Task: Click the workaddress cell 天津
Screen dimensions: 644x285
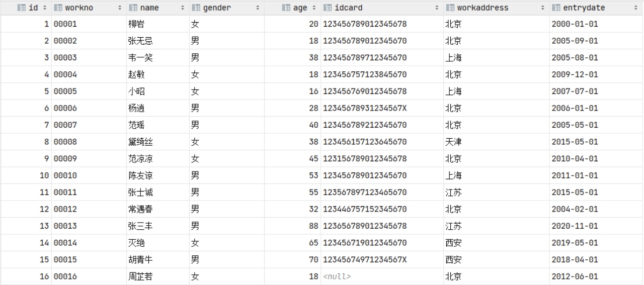Action: (453, 142)
